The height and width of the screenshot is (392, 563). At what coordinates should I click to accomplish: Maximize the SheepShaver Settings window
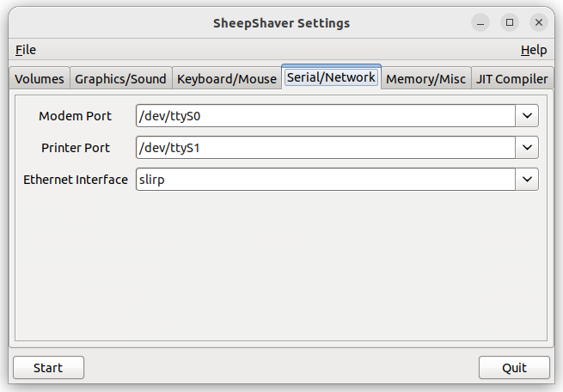point(510,22)
